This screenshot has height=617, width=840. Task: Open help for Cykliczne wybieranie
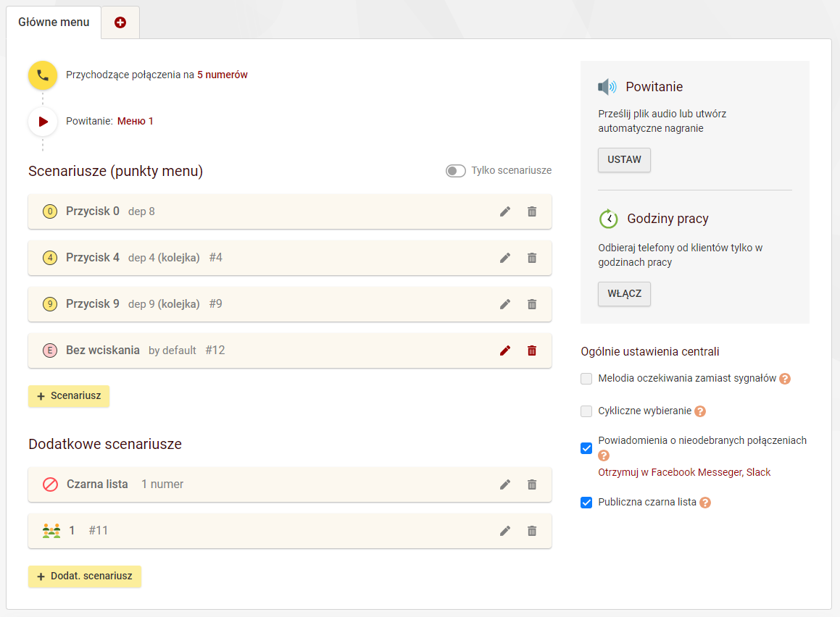pyautogui.click(x=700, y=411)
